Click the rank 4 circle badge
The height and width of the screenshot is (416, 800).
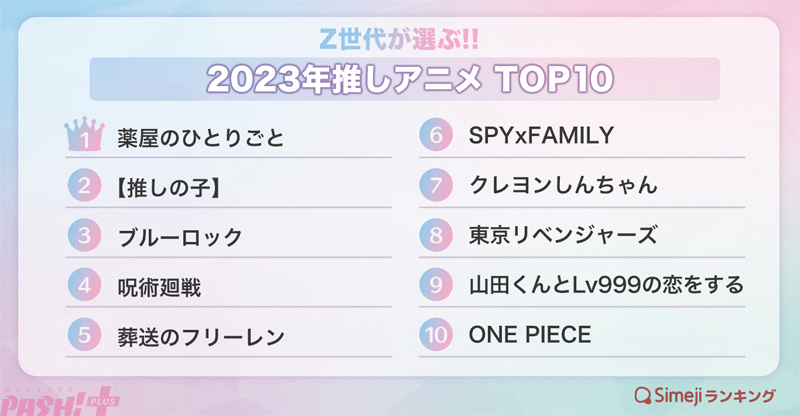pos(86,286)
